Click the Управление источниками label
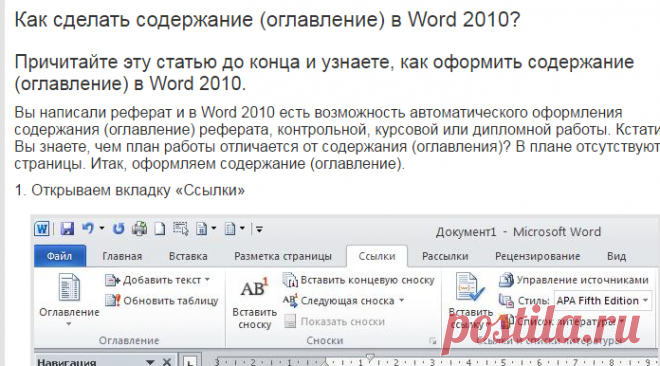Viewport: 660px width, 366px height. 583,280
